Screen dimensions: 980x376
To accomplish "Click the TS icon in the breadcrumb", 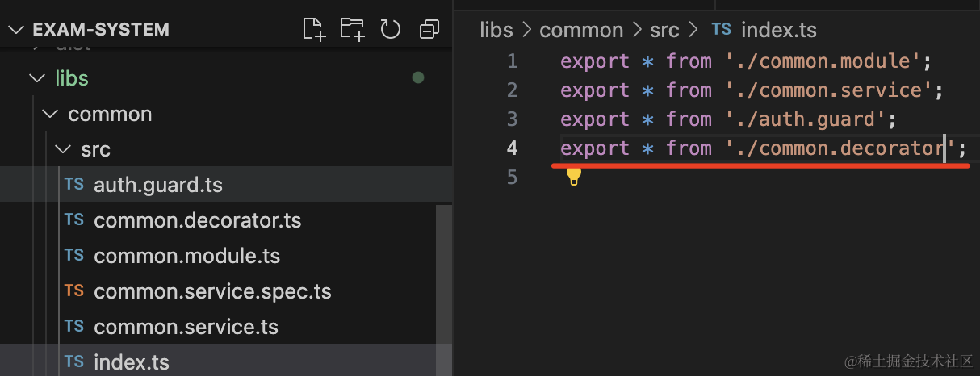I will pyautogui.click(x=721, y=30).
